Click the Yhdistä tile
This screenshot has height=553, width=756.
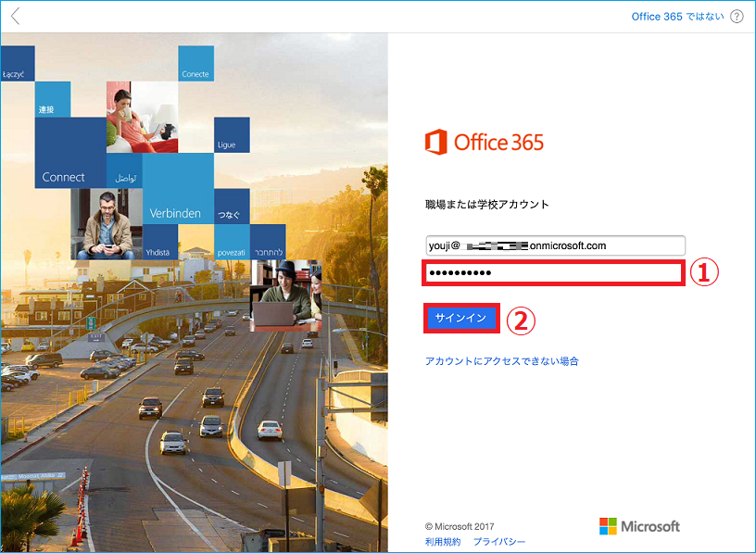(160, 242)
